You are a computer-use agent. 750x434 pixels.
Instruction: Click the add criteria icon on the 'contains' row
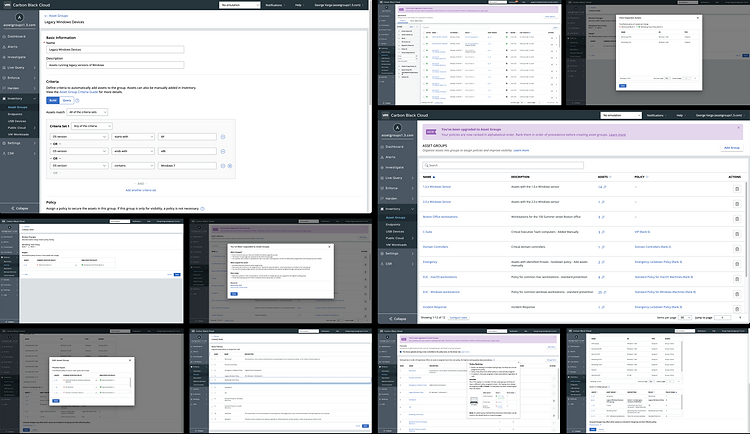click(x=230, y=166)
